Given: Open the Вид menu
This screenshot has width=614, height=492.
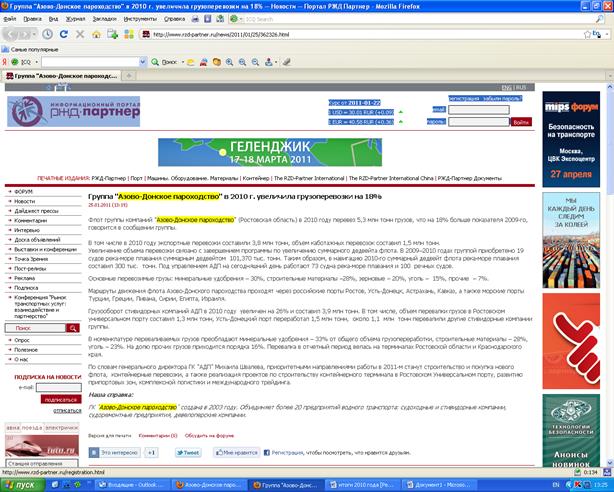Looking at the screenshot, I should pyautogui.click(x=53, y=19).
